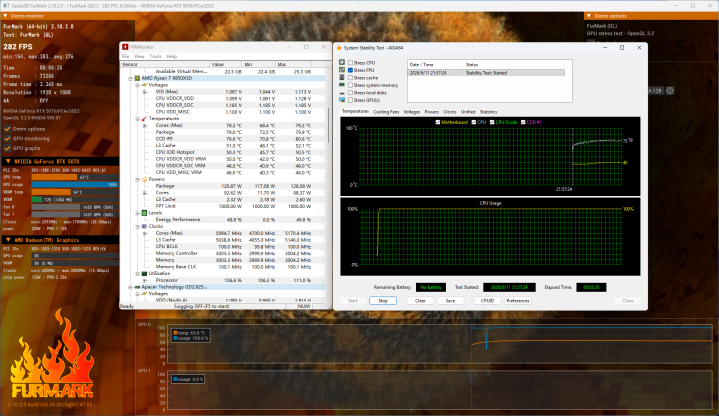
Task: Open CPUID from the stability test window
Action: (487, 301)
